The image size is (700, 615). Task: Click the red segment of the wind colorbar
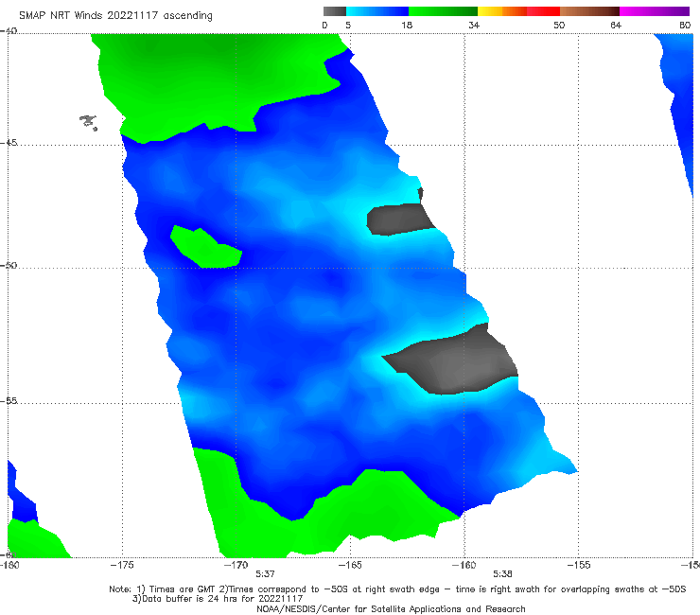[543, 11]
